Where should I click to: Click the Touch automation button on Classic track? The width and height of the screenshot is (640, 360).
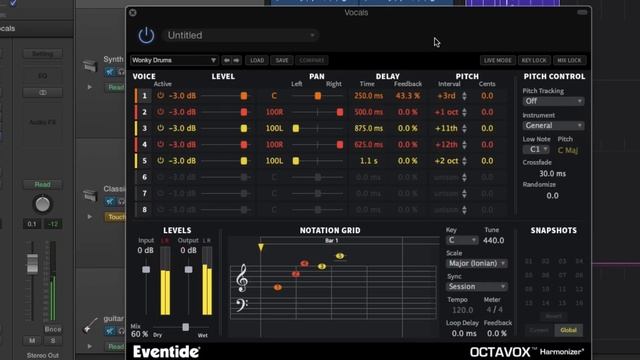(116, 217)
